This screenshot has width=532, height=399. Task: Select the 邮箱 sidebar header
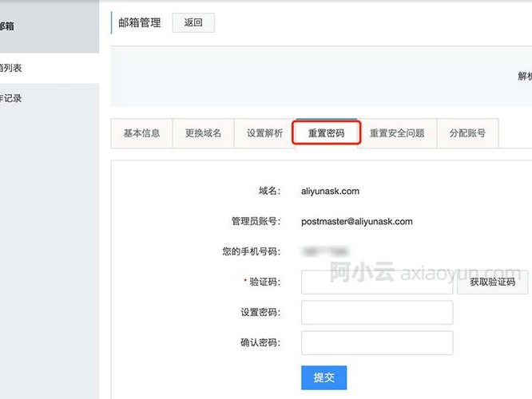(x=50, y=26)
